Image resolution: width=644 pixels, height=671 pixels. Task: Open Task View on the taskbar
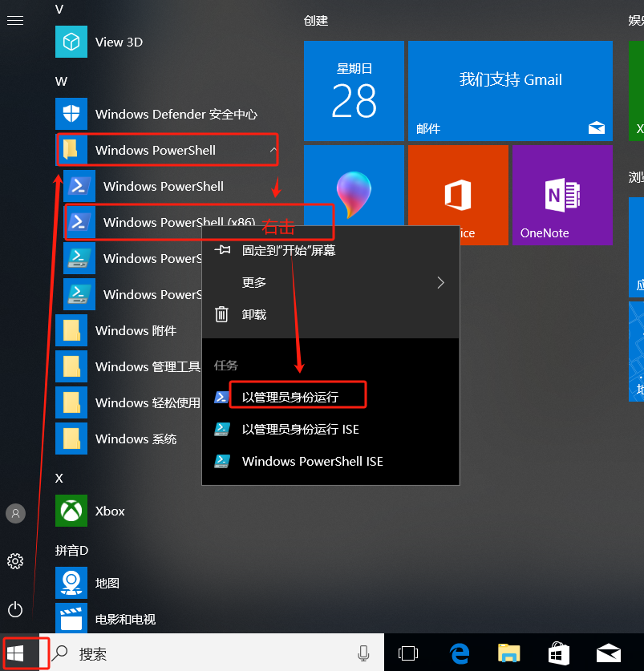coord(408,653)
